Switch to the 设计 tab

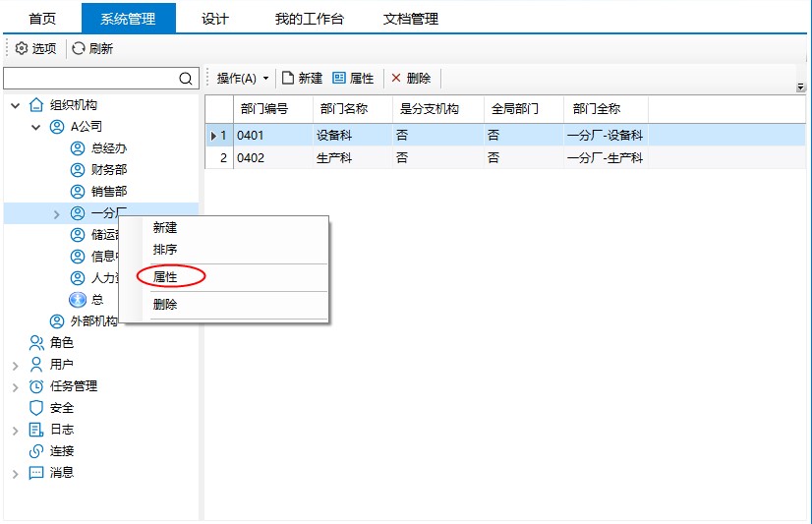tap(215, 19)
